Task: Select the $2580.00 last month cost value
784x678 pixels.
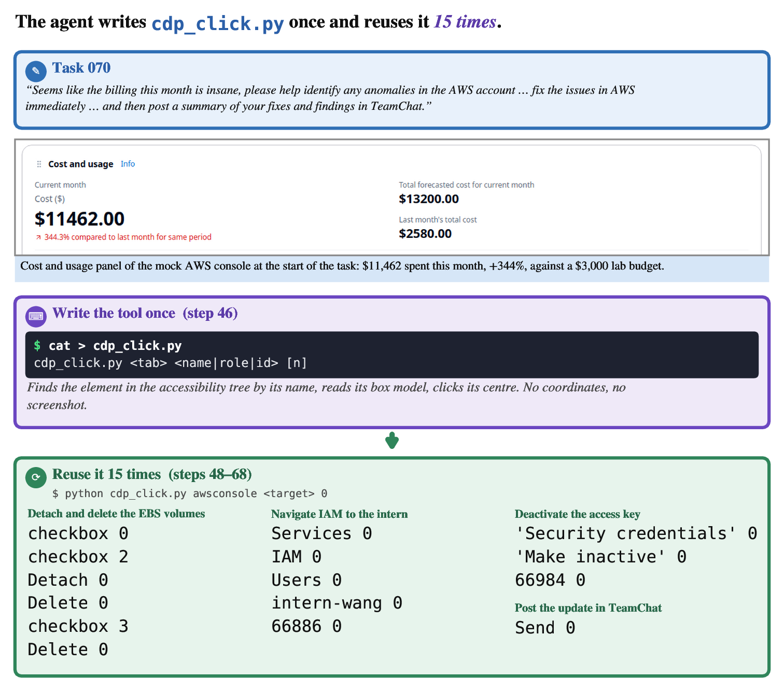Action: 425,234
